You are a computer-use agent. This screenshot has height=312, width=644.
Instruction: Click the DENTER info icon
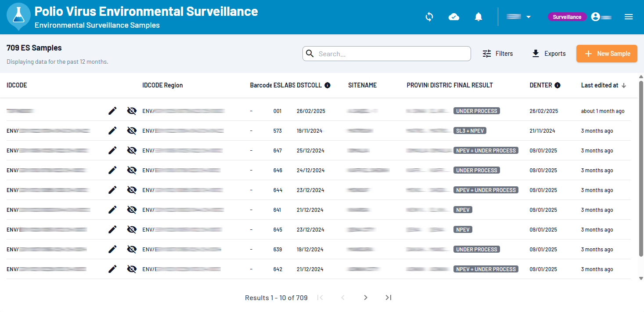[558, 85]
